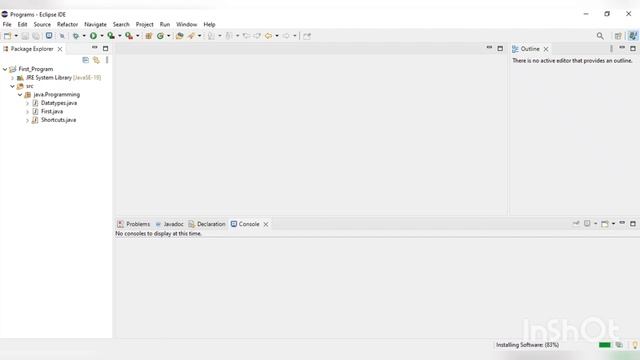
Task: Click the Coverage launch icon
Action: 111,36
